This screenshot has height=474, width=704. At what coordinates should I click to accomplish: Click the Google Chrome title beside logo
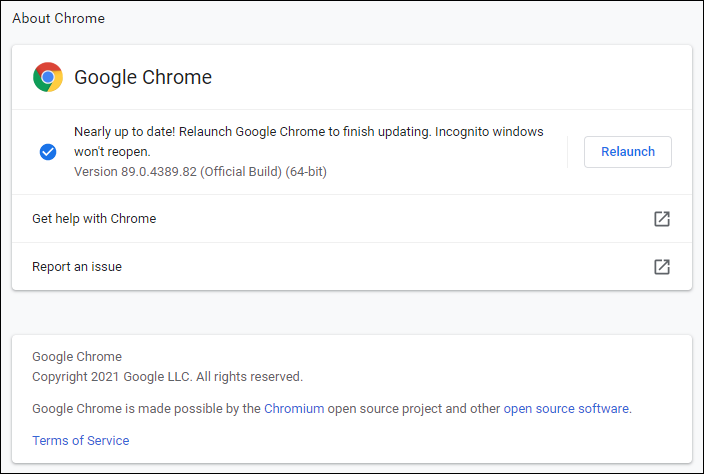click(x=143, y=78)
